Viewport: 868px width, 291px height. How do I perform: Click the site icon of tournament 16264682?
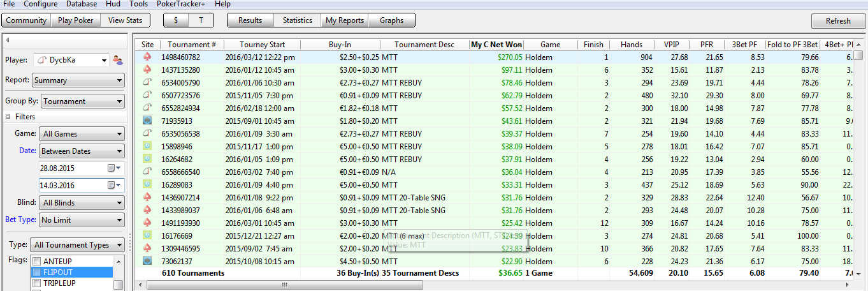click(x=147, y=160)
